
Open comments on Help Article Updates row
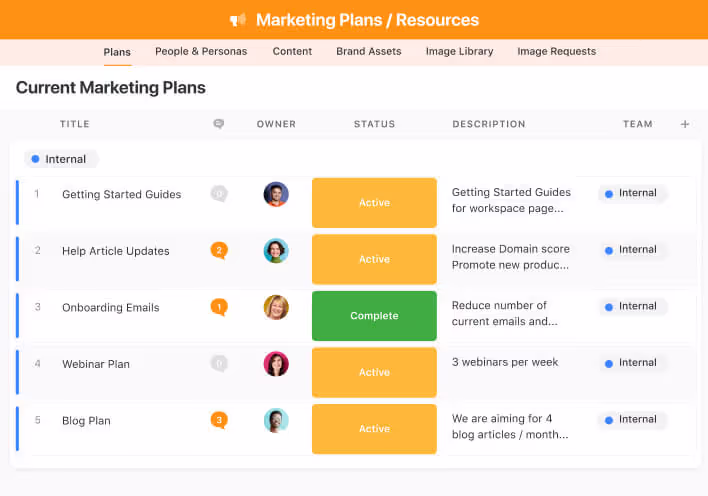[218, 250]
